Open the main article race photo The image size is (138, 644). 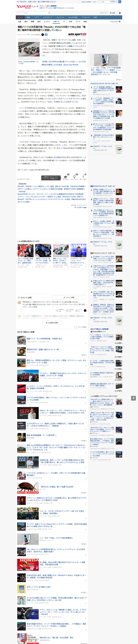[29, 49]
